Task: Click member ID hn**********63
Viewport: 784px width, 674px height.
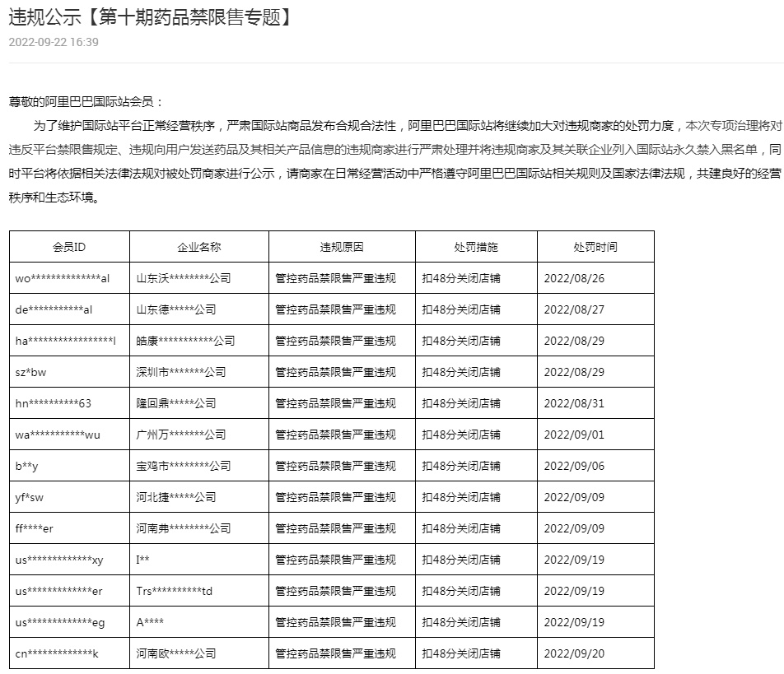Action: [x=53, y=403]
